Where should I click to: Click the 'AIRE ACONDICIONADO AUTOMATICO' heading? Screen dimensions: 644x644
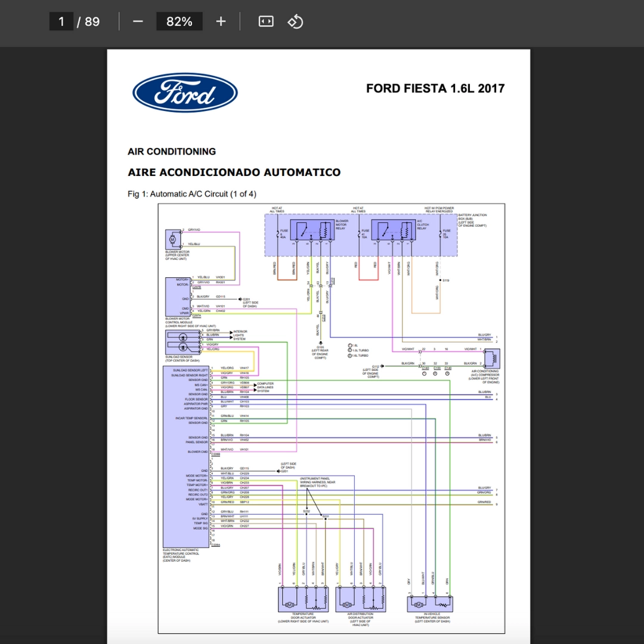tap(234, 172)
